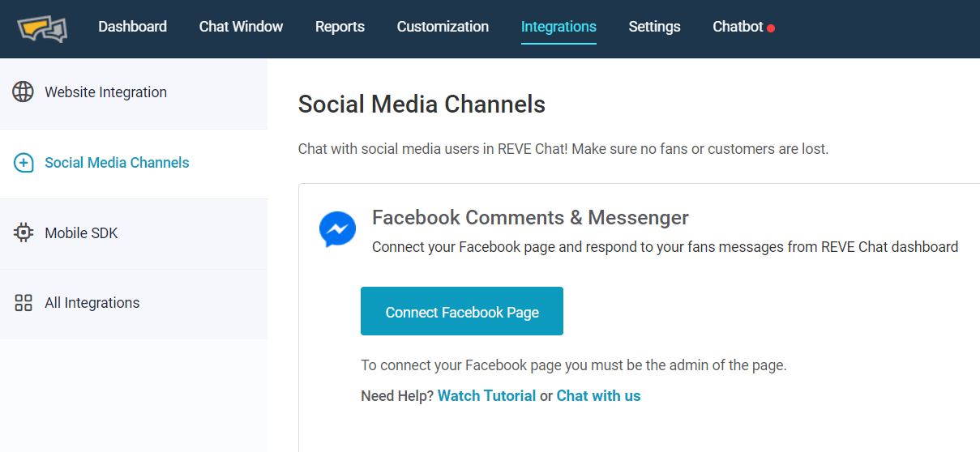Open Mobile SDK in the sidebar
The height and width of the screenshot is (452, 980).
pyautogui.click(x=134, y=234)
